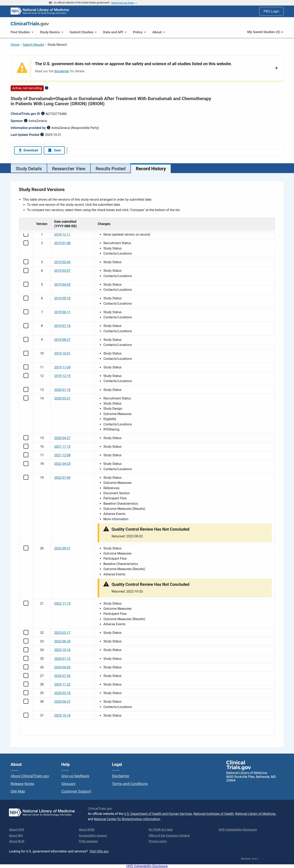294x868 pixels.
Task: Click the info icon next to Last Update Posted
Action: point(42,134)
